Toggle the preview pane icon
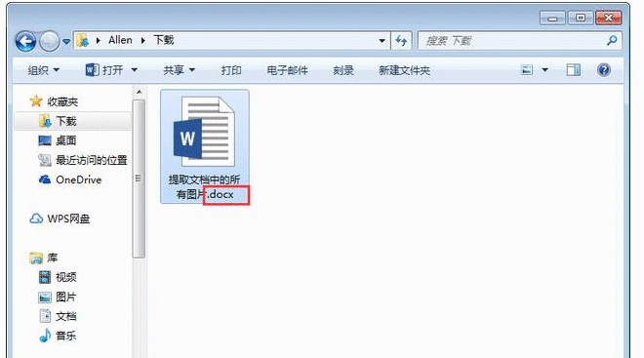 [574, 70]
